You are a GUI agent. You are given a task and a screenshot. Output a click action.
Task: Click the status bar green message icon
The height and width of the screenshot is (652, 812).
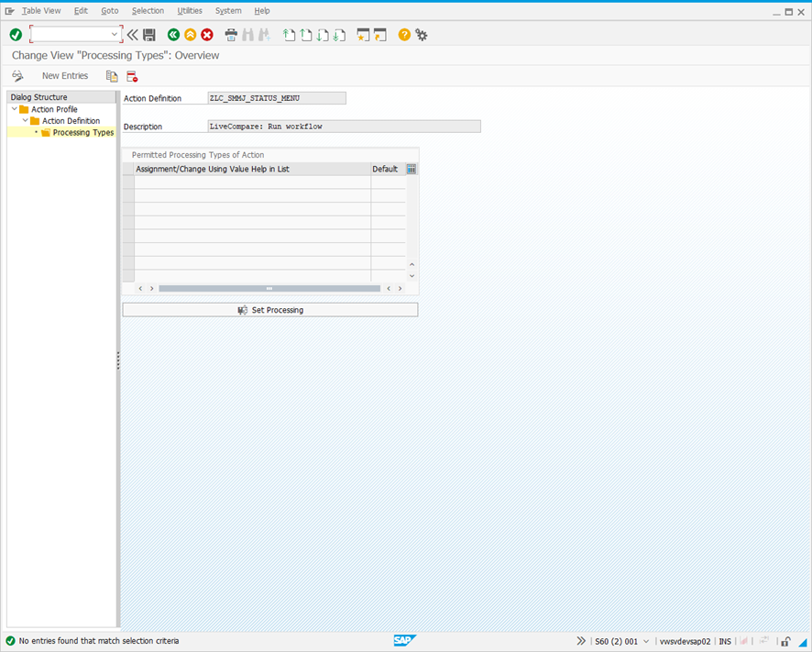pyautogui.click(x=10, y=641)
